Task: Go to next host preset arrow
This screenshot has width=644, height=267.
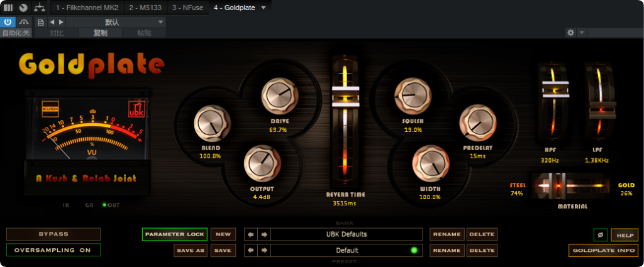Action: [61, 22]
